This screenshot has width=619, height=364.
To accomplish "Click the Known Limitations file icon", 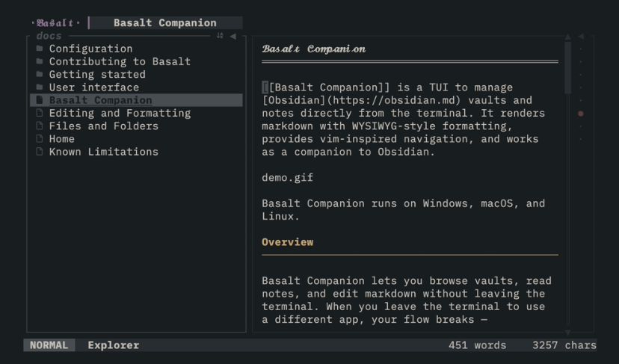I will point(40,152).
